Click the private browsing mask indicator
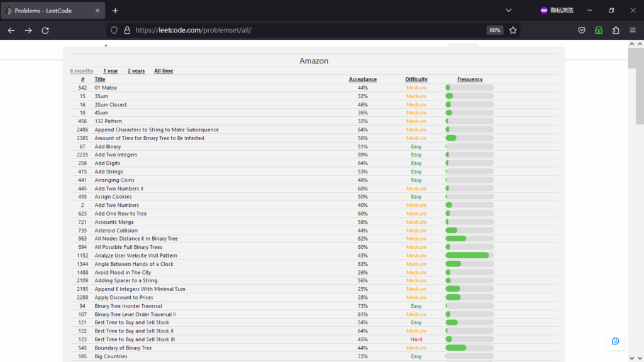This screenshot has width=644, height=362. coord(557,10)
